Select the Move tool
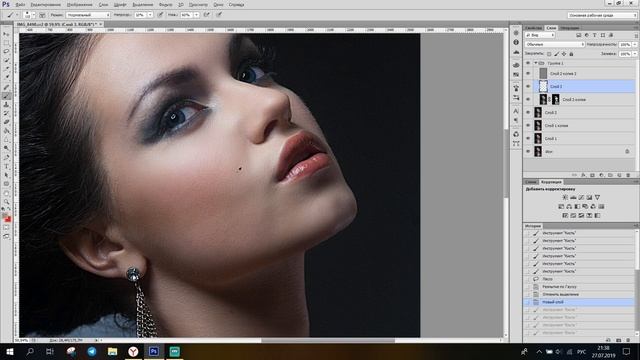Screen dimensions: 640x360 (6, 34)
